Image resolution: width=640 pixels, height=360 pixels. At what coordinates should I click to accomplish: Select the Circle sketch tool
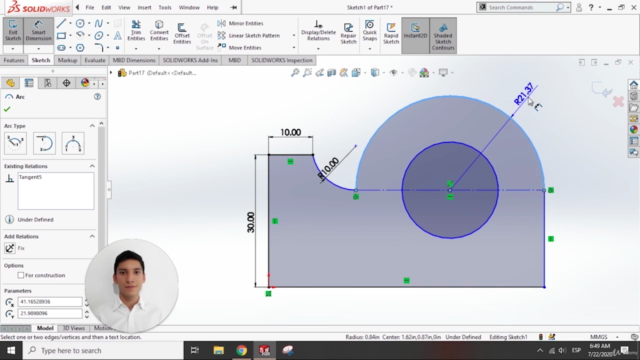point(80,23)
